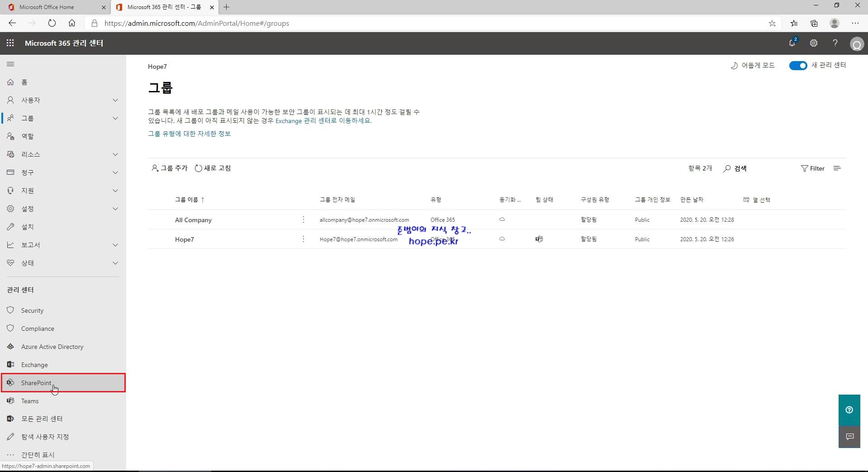Expand the Groups chevron
This screenshot has height=472, width=868.
(x=115, y=118)
